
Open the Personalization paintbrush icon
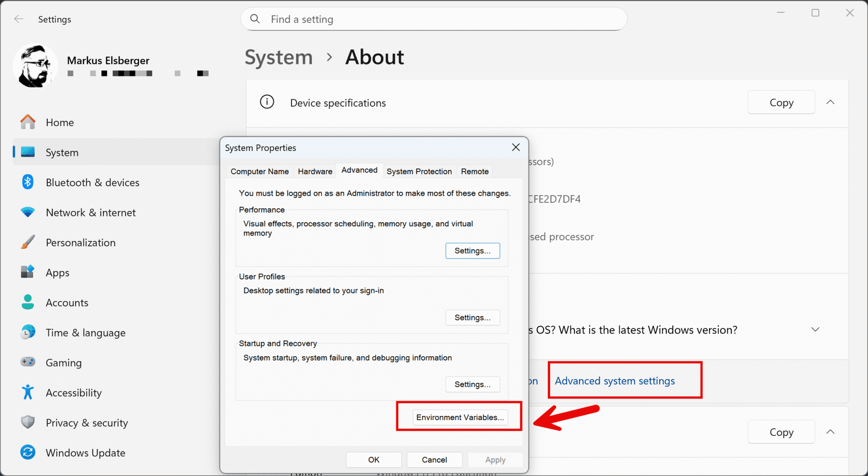pos(28,242)
